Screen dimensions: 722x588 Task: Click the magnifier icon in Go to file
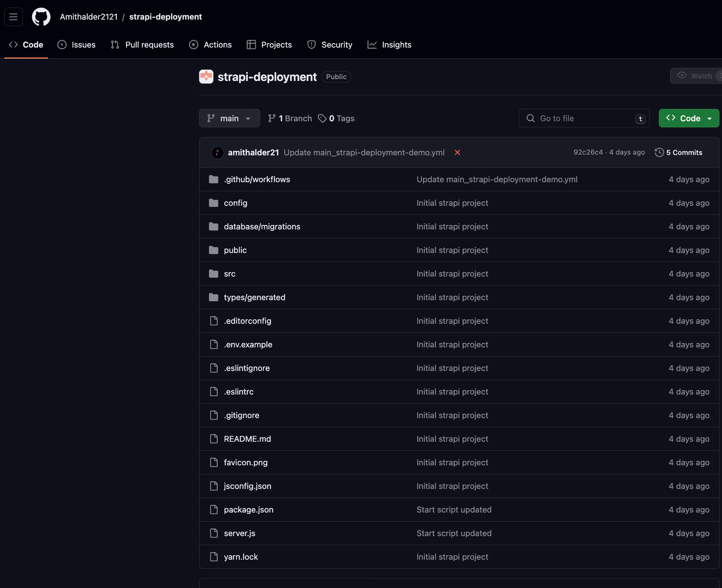531,118
